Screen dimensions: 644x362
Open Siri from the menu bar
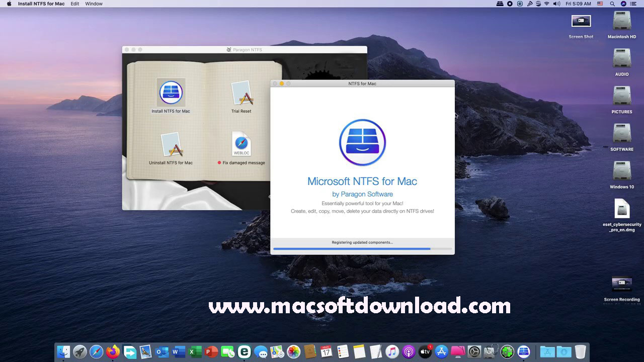point(623,4)
